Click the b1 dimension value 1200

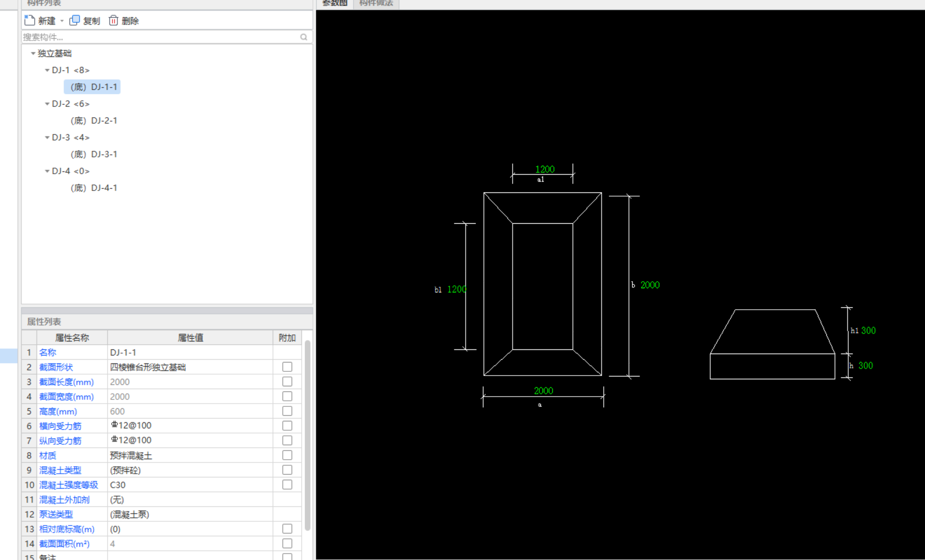pyautogui.click(x=457, y=289)
